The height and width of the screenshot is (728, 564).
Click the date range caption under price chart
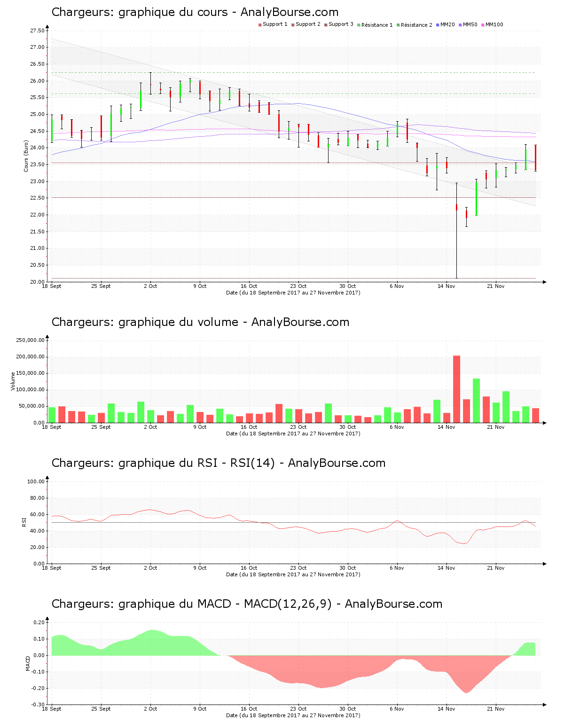pyautogui.click(x=293, y=293)
